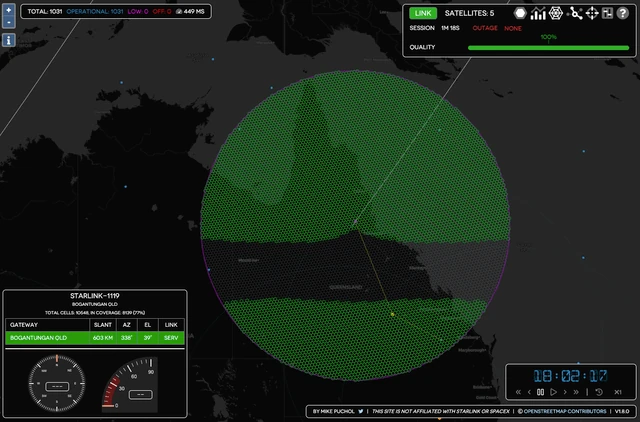Play the time simulation
The height and width of the screenshot is (422, 640).
pyautogui.click(x=553, y=392)
